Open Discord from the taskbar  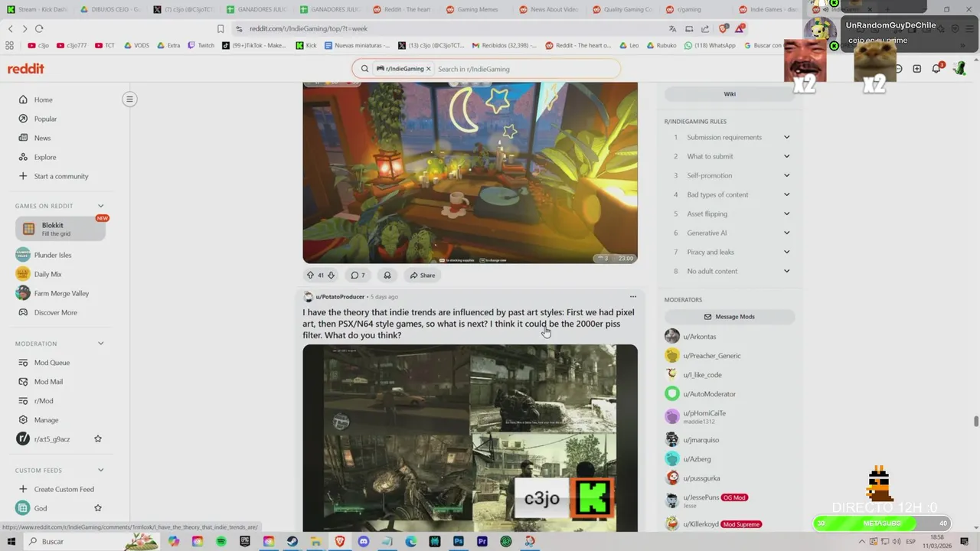[x=364, y=541]
